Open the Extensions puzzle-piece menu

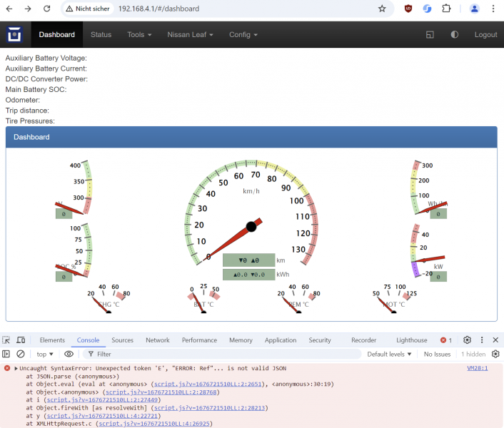[446, 9]
